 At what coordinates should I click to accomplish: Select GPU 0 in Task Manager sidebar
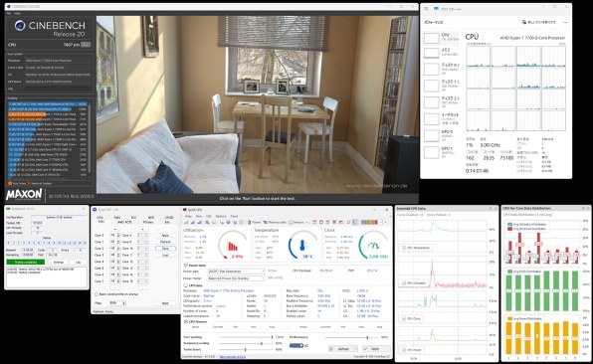point(441,135)
